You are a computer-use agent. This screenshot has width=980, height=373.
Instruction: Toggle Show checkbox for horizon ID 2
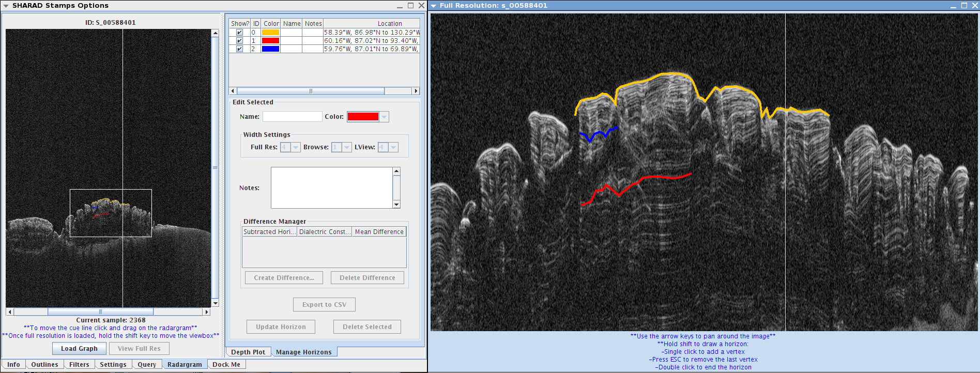pos(239,49)
